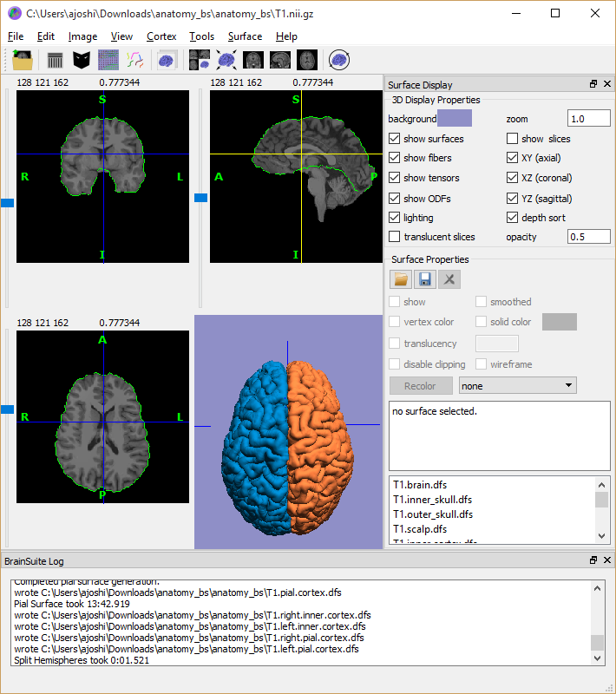Open the recolor dropdown showing none
The width and height of the screenshot is (616, 694).
click(x=517, y=385)
